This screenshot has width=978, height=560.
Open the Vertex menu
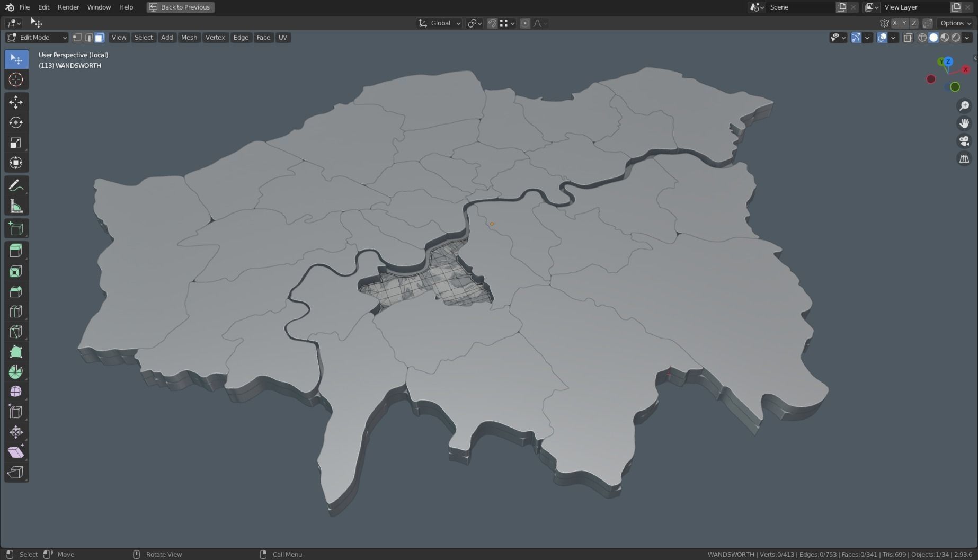point(215,38)
